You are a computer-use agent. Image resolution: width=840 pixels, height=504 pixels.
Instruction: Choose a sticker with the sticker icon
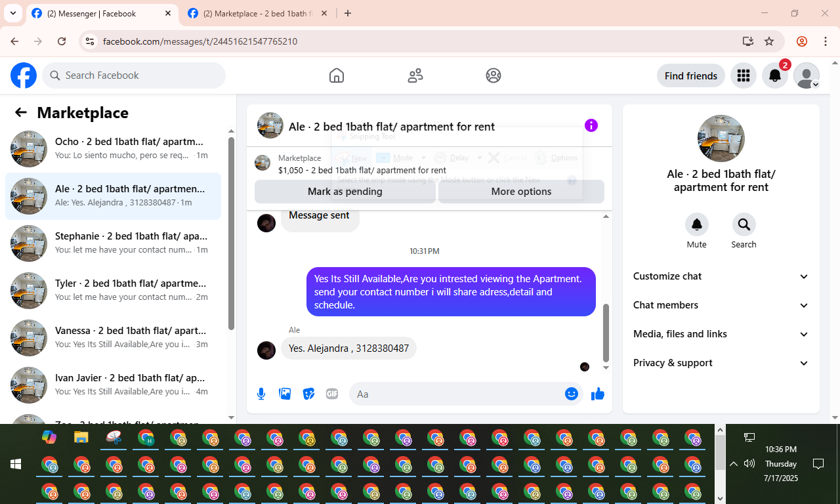pyautogui.click(x=308, y=394)
